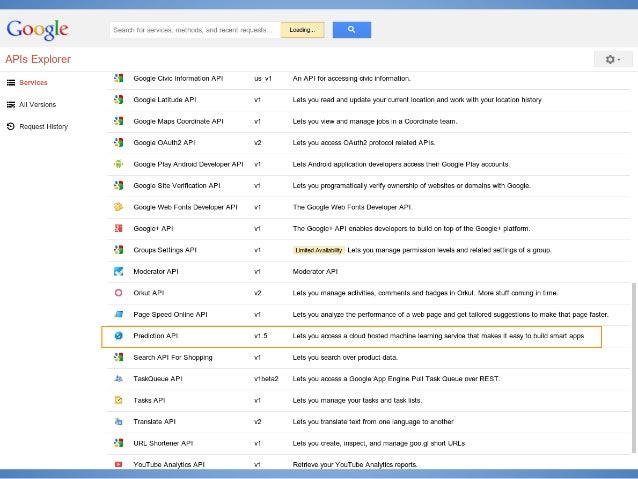Open Page Speed Online API name
The height and width of the screenshot is (479, 638).
[x=170, y=315]
